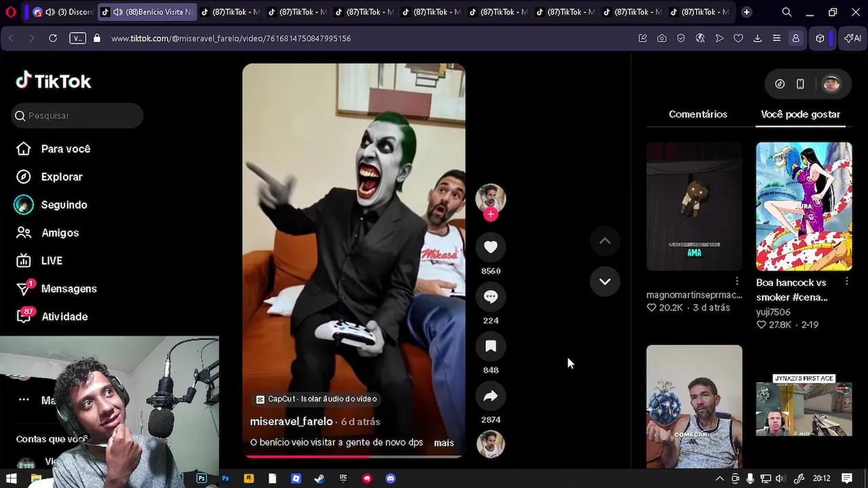Open TikTok coins icon in header
868x488 pixels.
pos(780,84)
